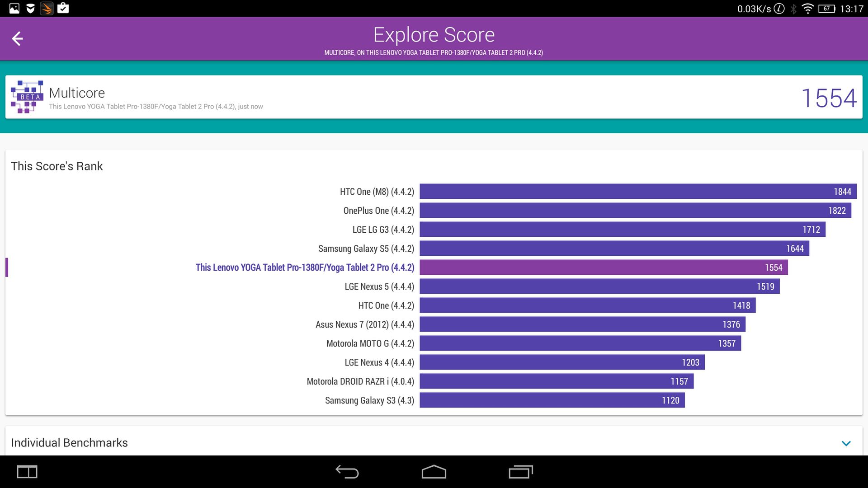Tap the This Score's Rank heading
The height and width of the screenshot is (488, 868).
tap(57, 166)
